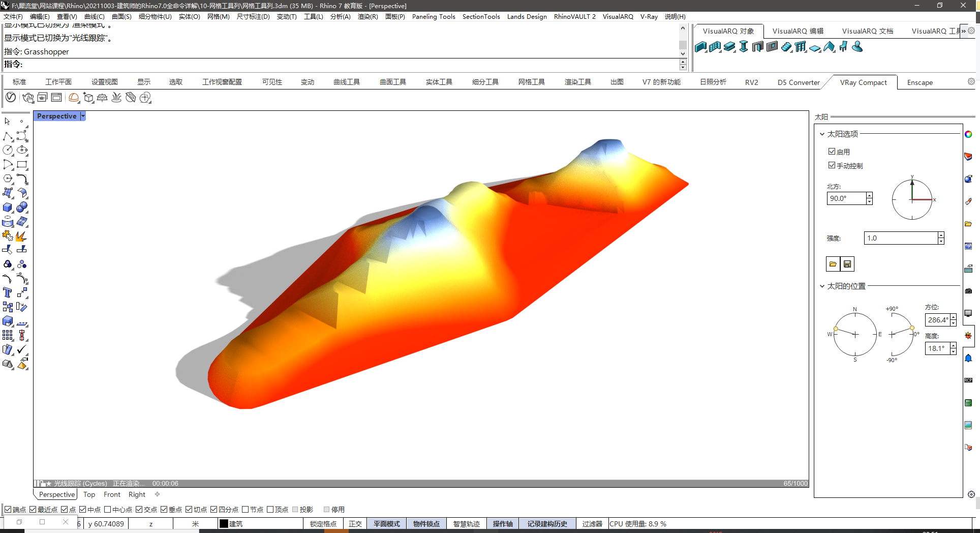Viewport: 980px width, 533px height.
Task: Select the Rectangle tool in left toolbar
Action: click(x=22, y=164)
